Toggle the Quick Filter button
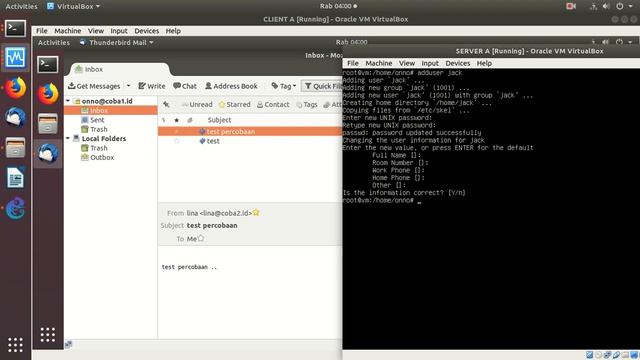 (322, 86)
